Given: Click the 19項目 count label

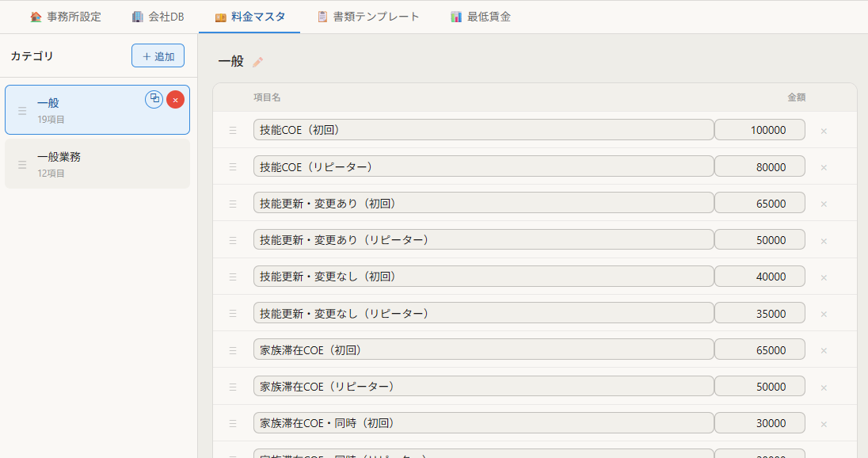Looking at the screenshot, I should pyautogui.click(x=51, y=119).
